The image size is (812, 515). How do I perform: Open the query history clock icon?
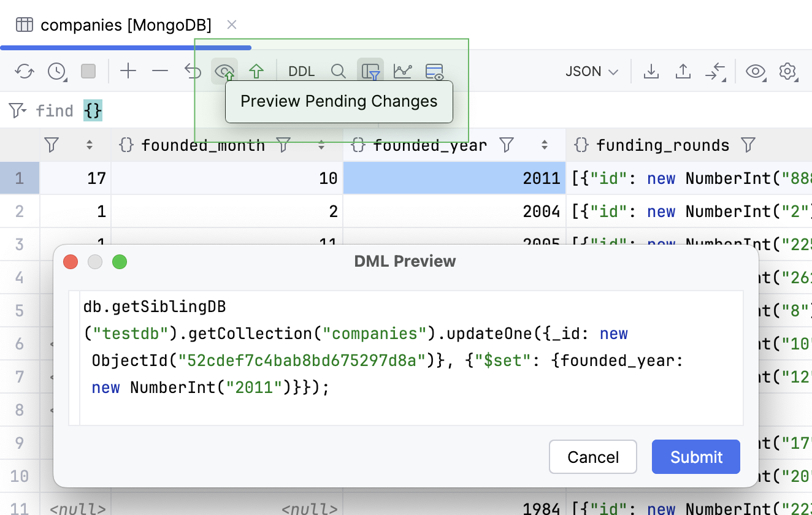tap(56, 71)
